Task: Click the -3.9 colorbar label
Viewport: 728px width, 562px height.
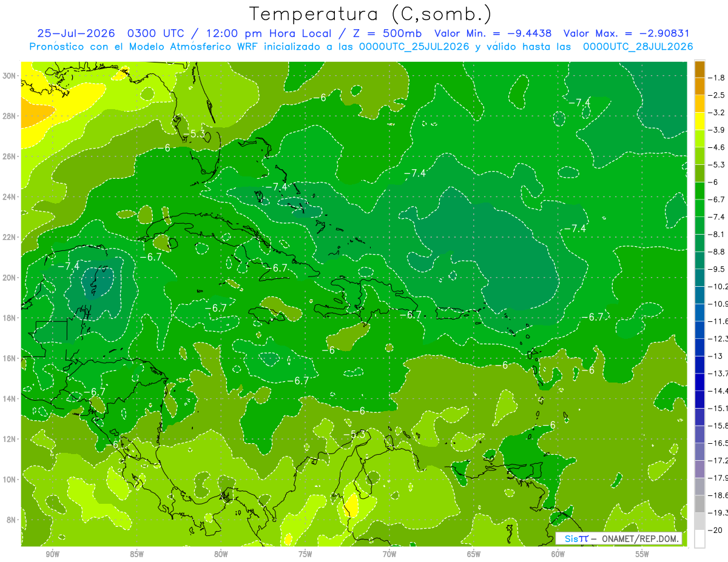Action: coord(717,130)
